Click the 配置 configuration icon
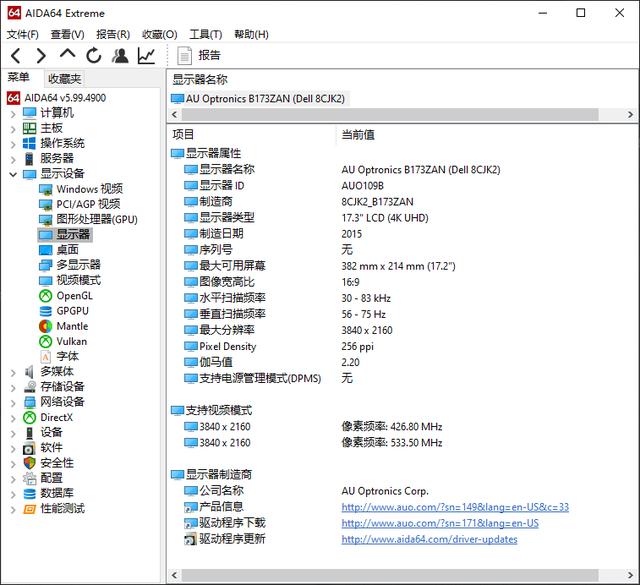 tap(29, 478)
